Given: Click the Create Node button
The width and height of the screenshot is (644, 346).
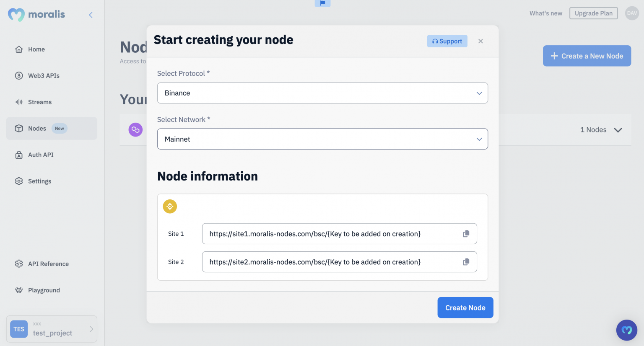Looking at the screenshot, I should 465,307.
